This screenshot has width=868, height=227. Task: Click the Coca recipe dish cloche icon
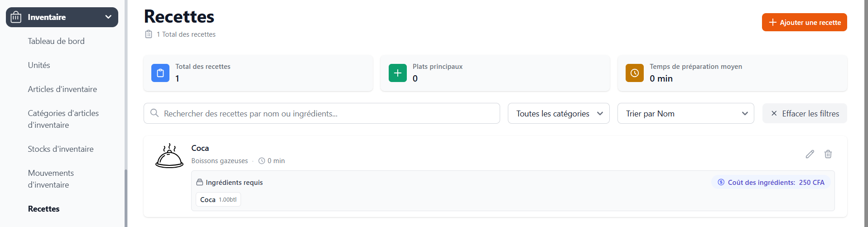click(x=169, y=156)
